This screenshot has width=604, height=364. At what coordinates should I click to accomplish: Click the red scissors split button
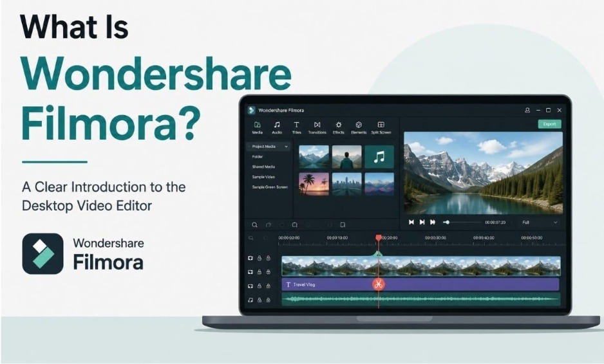point(378,284)
